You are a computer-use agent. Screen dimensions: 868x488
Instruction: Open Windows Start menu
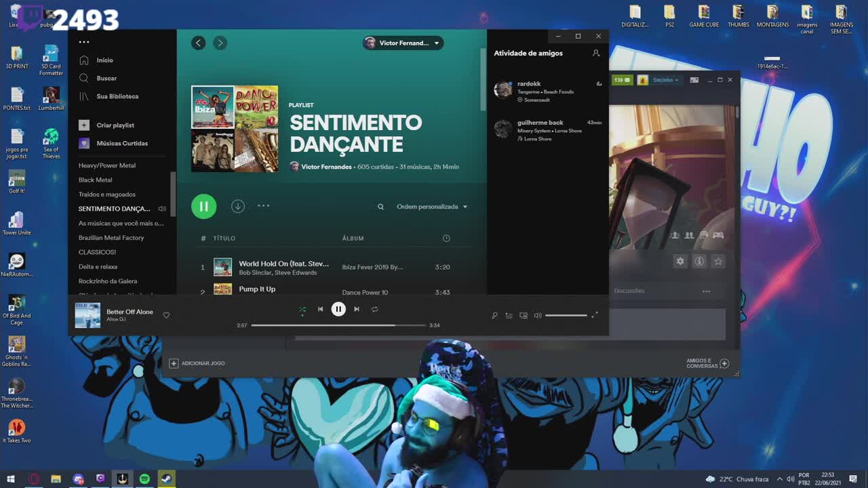11,479
